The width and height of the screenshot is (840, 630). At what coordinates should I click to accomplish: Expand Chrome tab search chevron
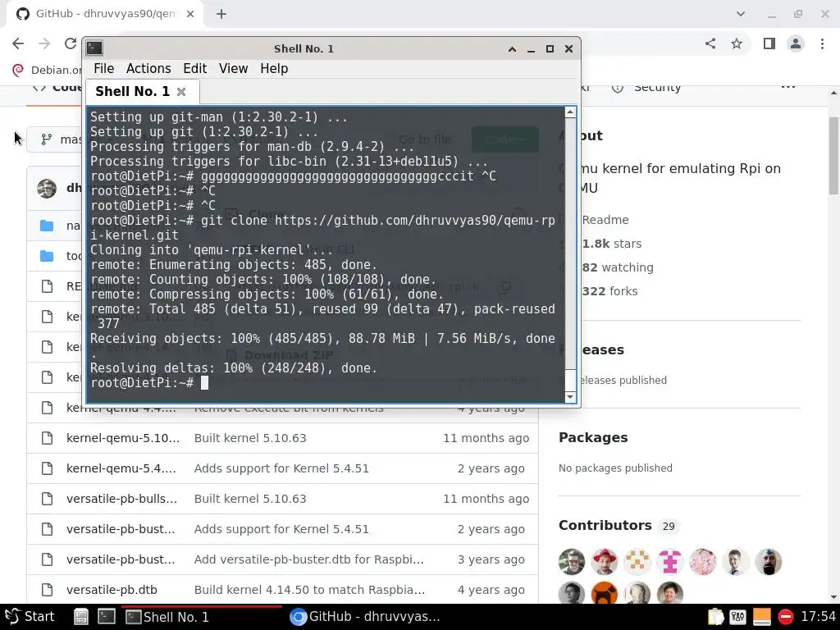pyautogui.click(x=741, y=14)
